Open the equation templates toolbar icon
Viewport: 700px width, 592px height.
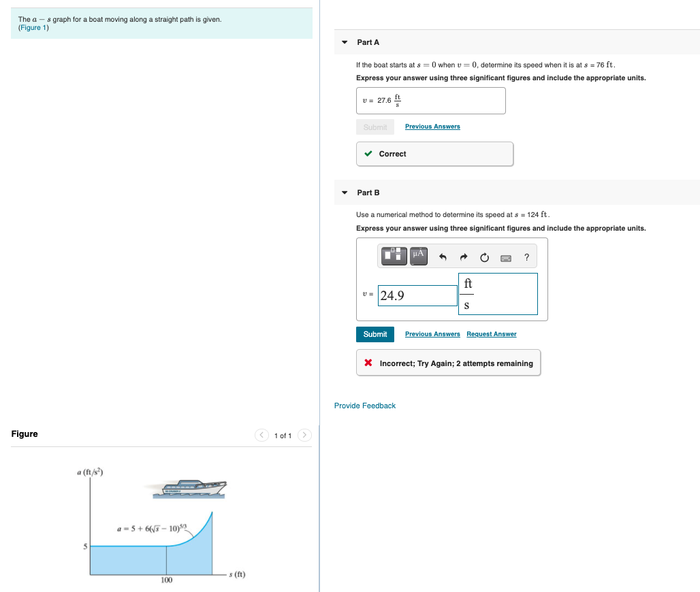(x=393, y=256)
